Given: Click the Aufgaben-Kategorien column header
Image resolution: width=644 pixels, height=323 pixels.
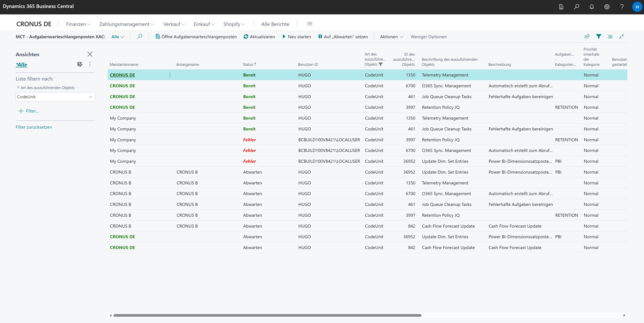Looking at the screenshot, I should 565,59.
